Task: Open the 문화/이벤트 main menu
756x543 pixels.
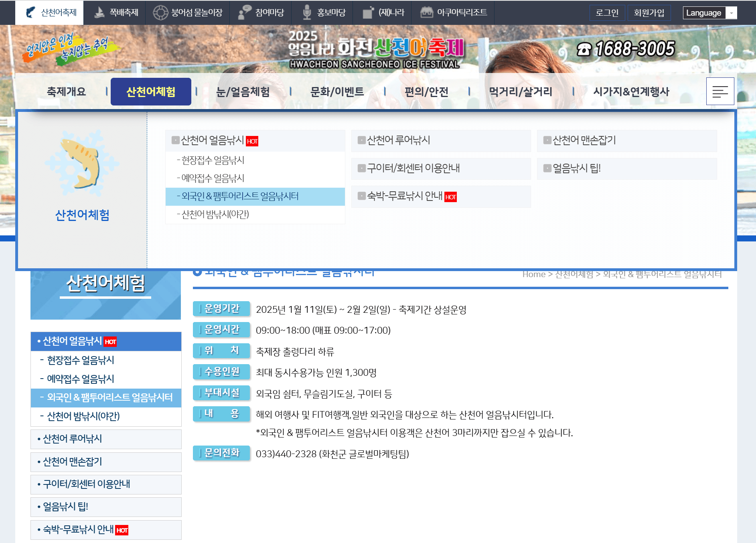Action: (337, 92)
